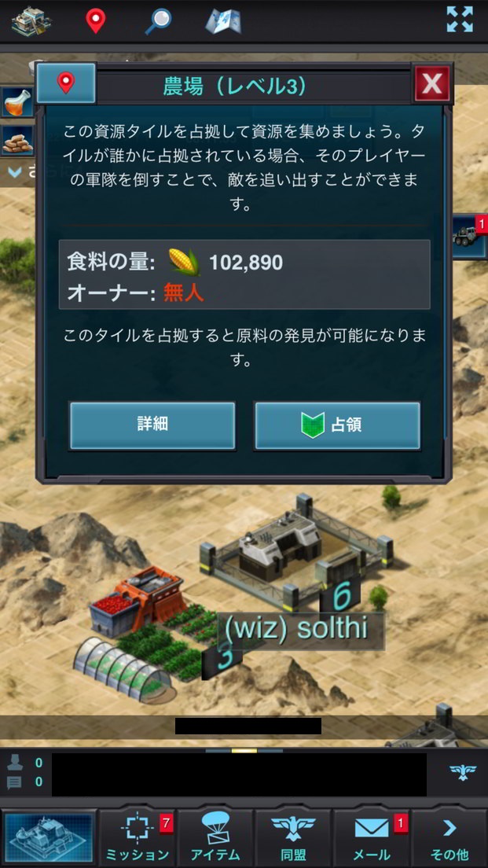Open the magnifying glass search icon
488x868 pixels.
click(x=158, y=21)
